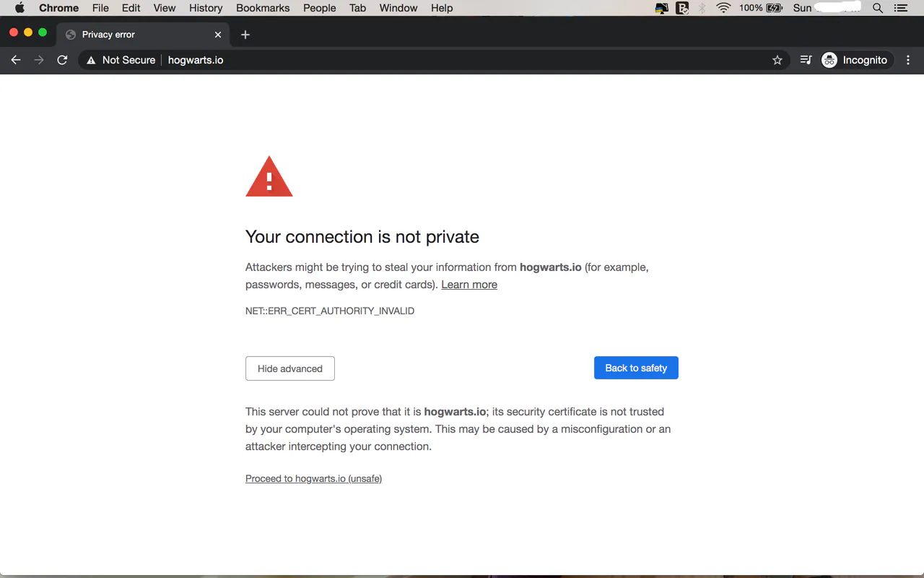Open Notification Center list icon

[900, 8]
